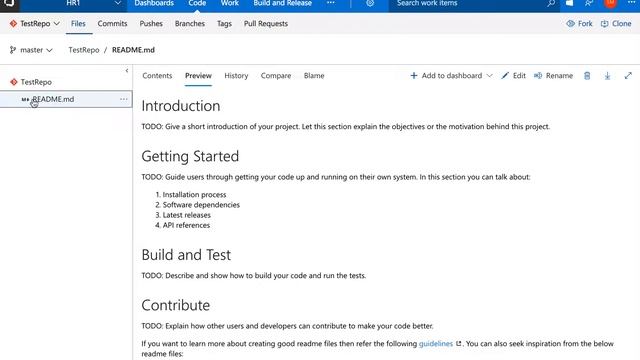Viewport: 640px width, 360px height.
Task: Open the TestRepo repository selector
Action: coord(35,24)
